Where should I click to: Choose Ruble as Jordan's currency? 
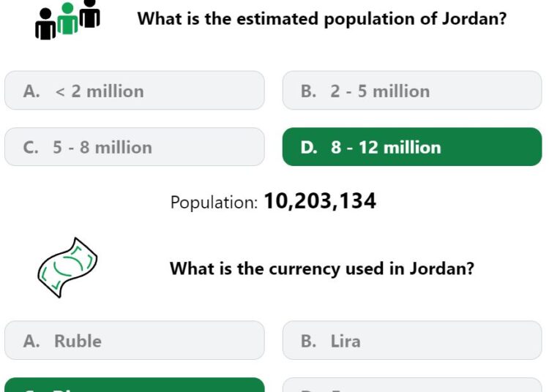click(x=135, y=340)
